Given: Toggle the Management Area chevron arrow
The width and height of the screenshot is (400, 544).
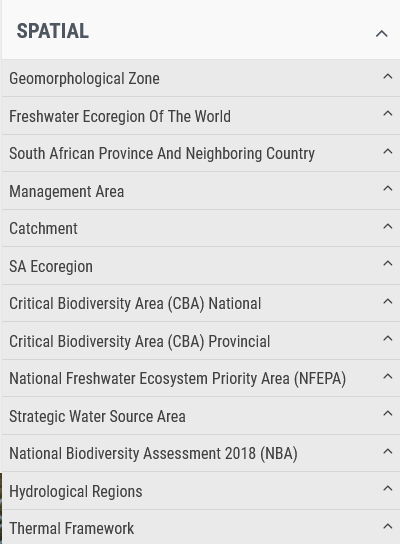Looking at the screenshot, I should point(388,188).
